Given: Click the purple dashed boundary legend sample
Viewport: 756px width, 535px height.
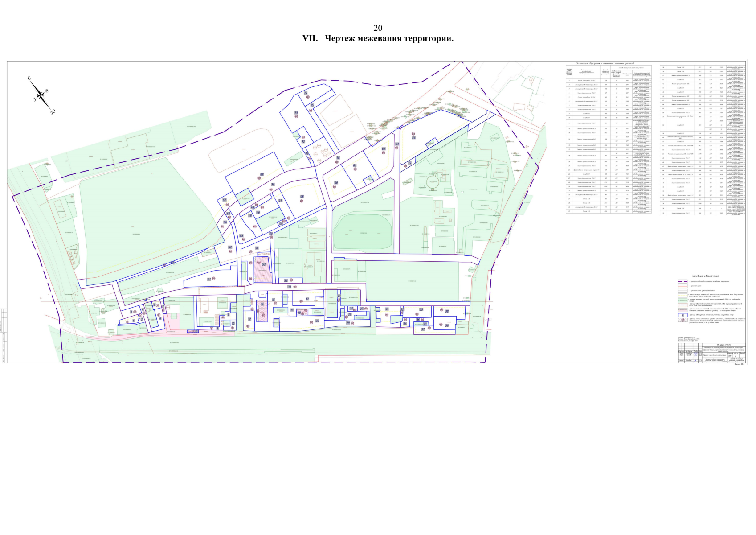Looking at the screenshot, I should pos(683,282).
